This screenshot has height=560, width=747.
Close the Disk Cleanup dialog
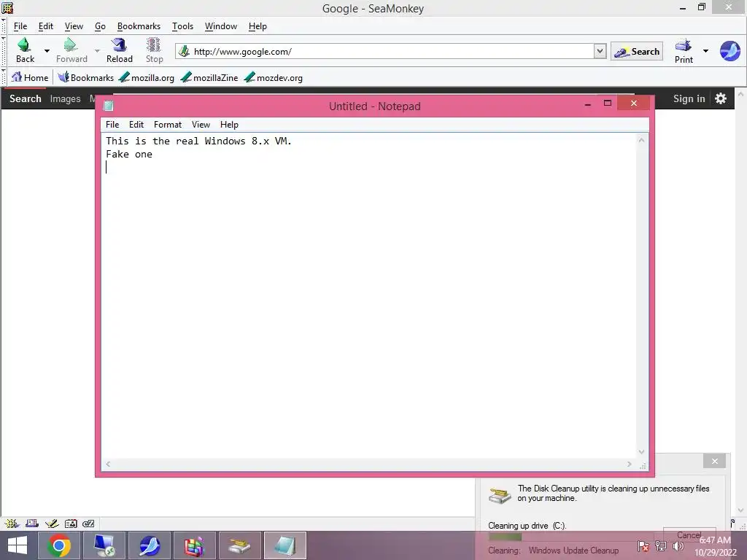point(715,461)
